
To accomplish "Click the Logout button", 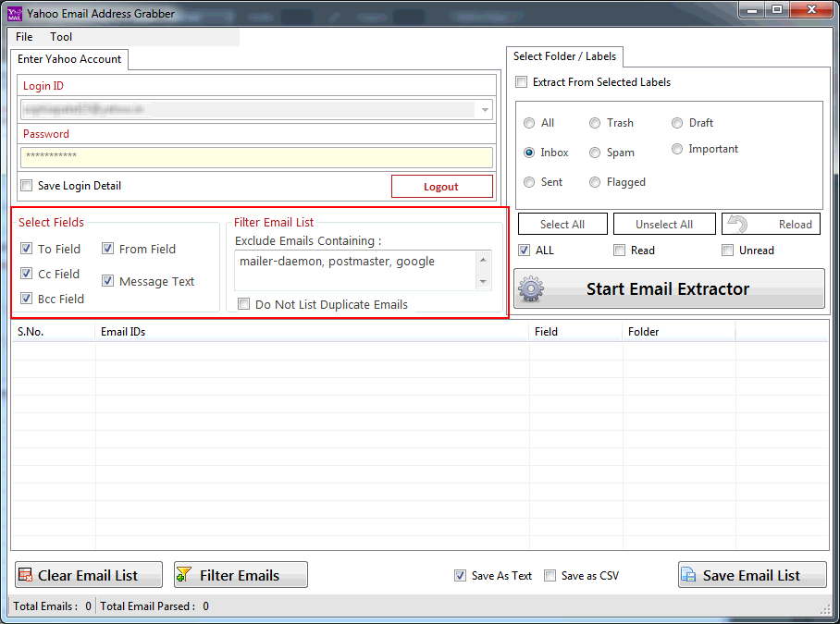I will point(442,186).
